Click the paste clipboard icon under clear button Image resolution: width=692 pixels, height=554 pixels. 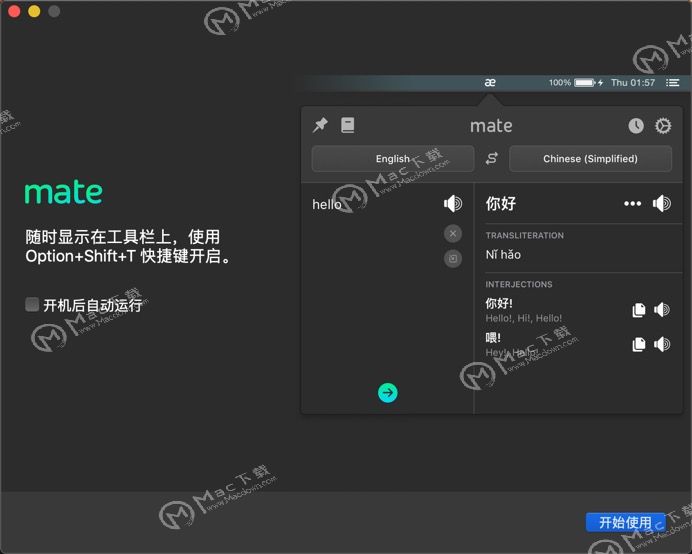453,258
